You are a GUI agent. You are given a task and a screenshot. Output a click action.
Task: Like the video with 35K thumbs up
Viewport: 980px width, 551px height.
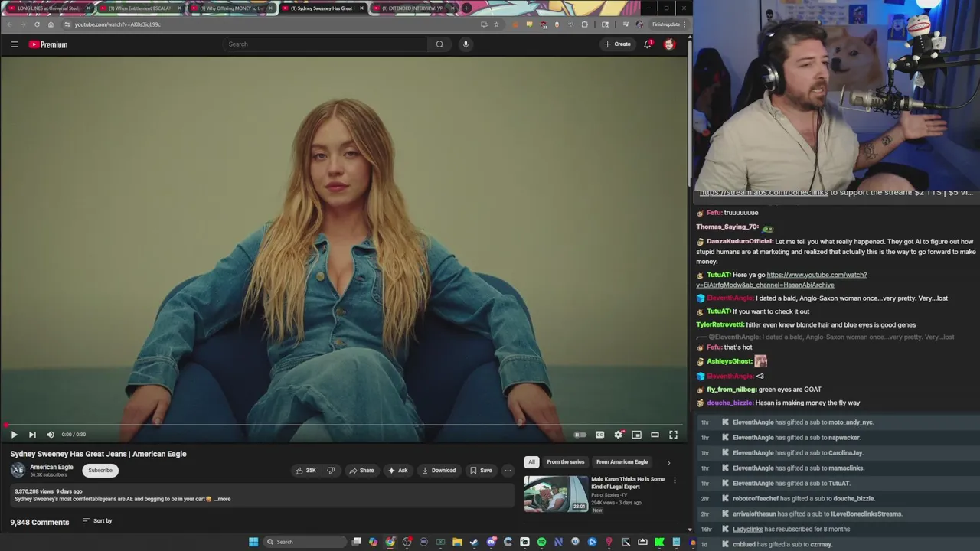coord(305,471)
